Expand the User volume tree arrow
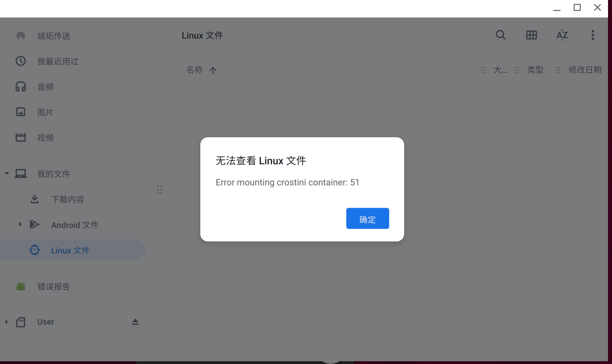Image resolution: width=612 pixels, height=364 pixels. [x=6, y=321]
